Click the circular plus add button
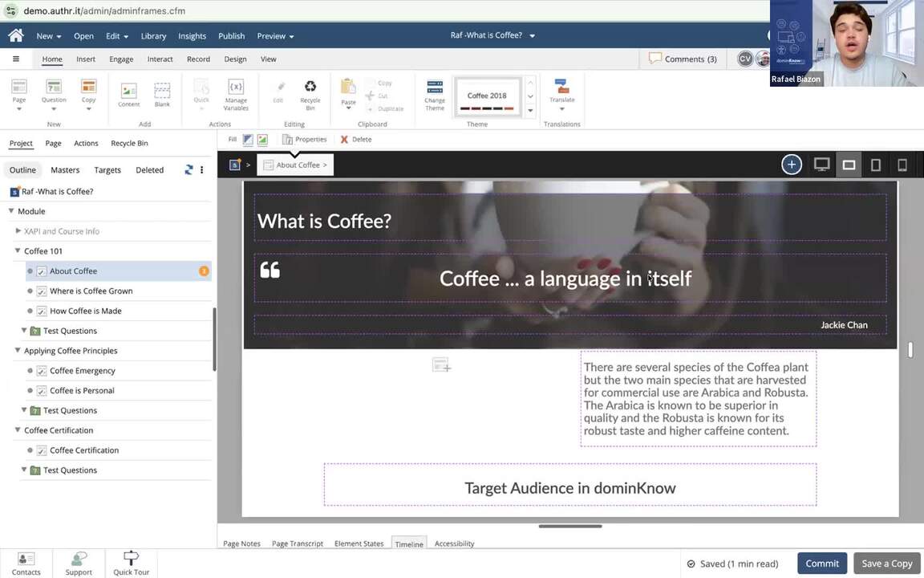Viewport: 924px width, 578px height. coord(791,165)
